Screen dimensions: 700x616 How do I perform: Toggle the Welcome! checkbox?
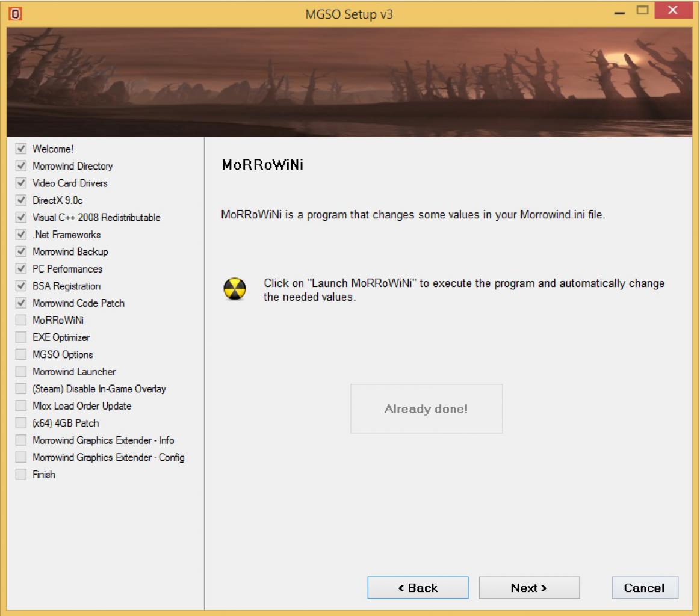point(21,149)
